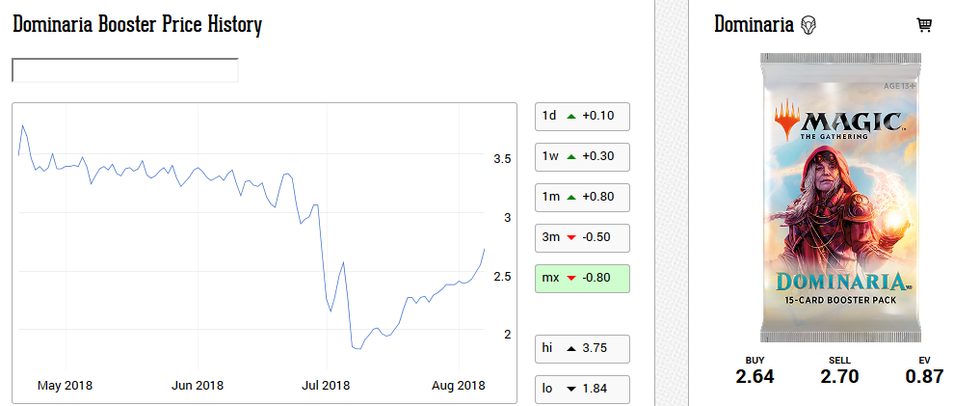The image size is (980, 406).
Task: Click the Dominaria heading text
Action: click(x=754, y=24)
